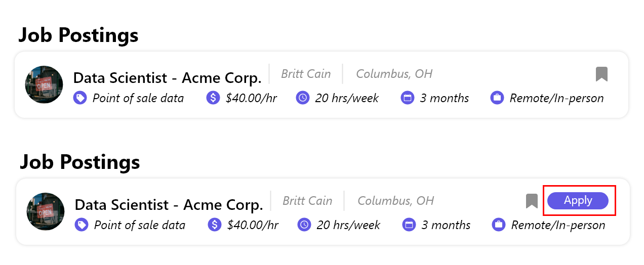Click Columbus, OH in second posting
The width and height of the screenshot is (644, 265).
click(x=396, y=201)
